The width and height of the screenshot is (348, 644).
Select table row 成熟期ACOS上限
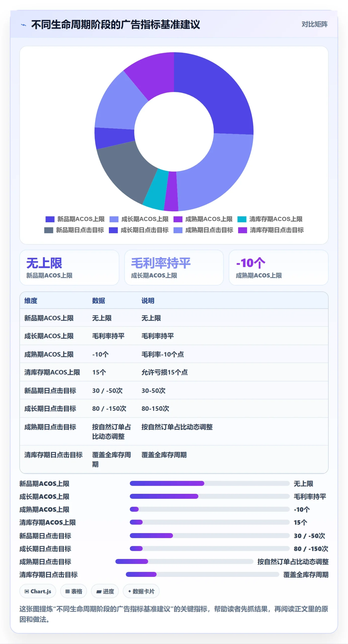pyautogui.click(x=174, y=354)
